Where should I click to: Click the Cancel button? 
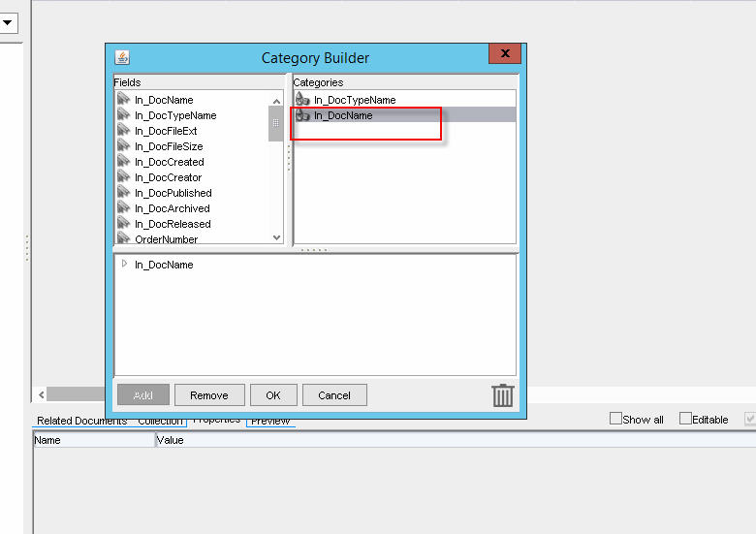pyautogui.click(x=334, y=395)
